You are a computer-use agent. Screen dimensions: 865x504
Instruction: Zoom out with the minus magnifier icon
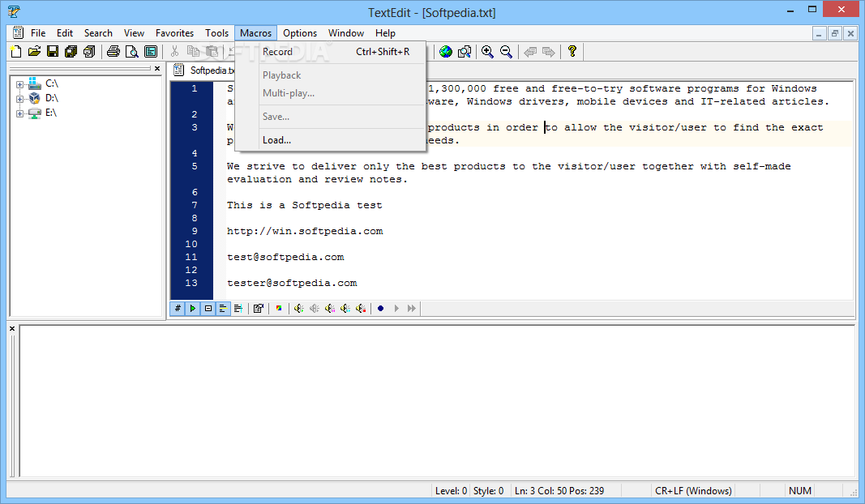[506, 52]
